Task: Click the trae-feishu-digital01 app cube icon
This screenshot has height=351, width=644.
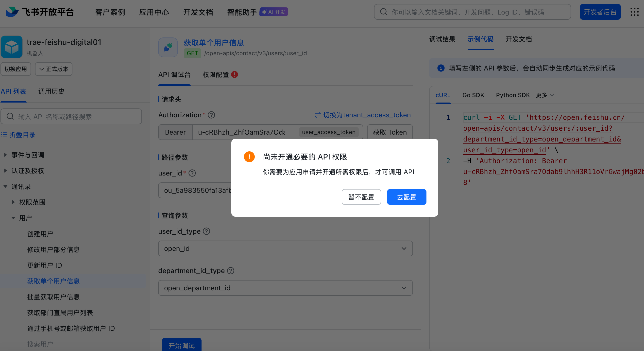Action: tap(12, 47)
